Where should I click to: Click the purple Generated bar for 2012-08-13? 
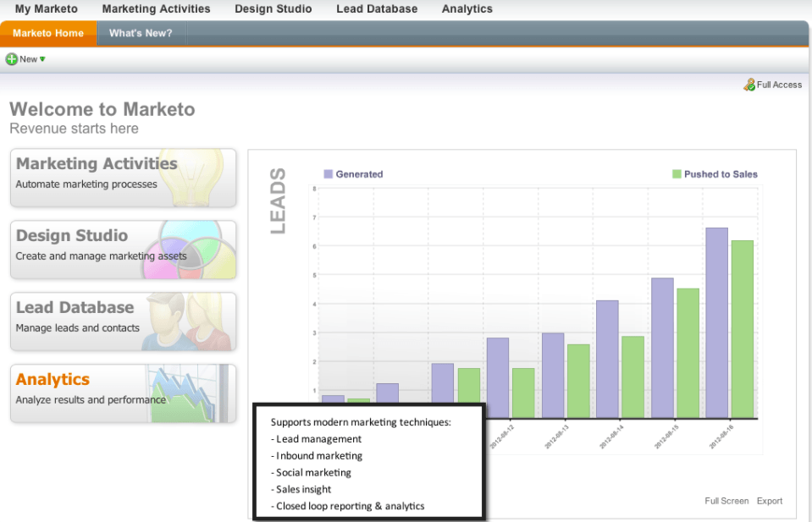click(553, 376)
